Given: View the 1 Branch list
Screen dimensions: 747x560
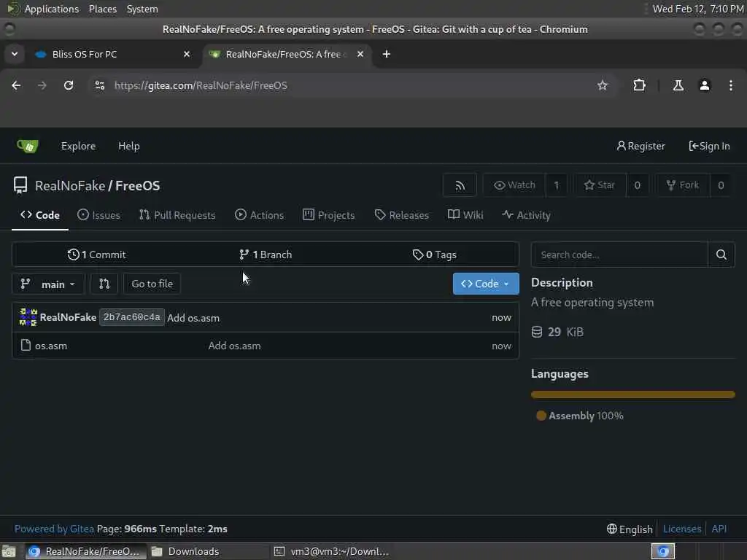Looking at the screenshot, I should click(266, 254).
